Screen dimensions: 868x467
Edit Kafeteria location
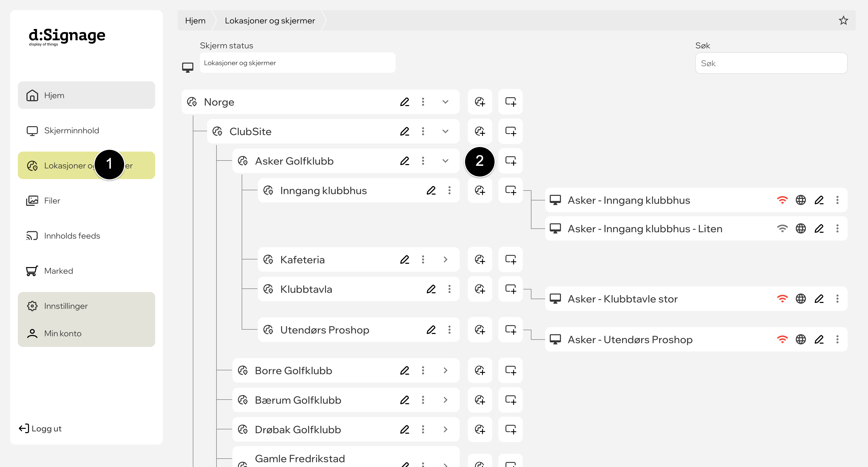click(x=404, y=259)
